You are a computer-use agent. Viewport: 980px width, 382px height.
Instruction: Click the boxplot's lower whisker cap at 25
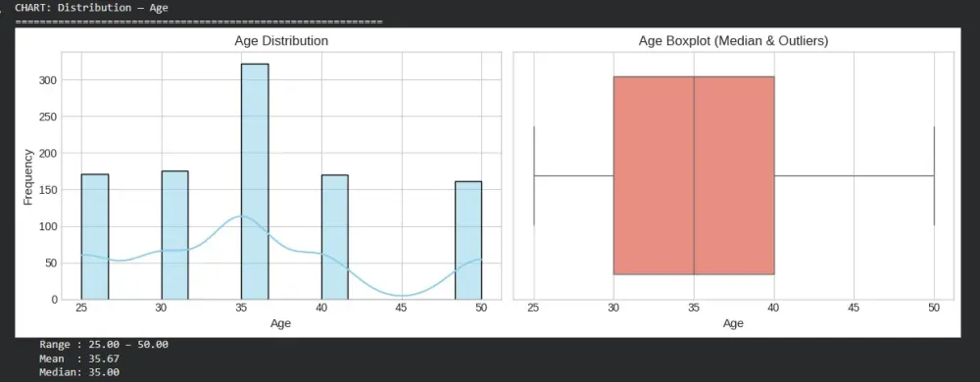click(534, 175)
